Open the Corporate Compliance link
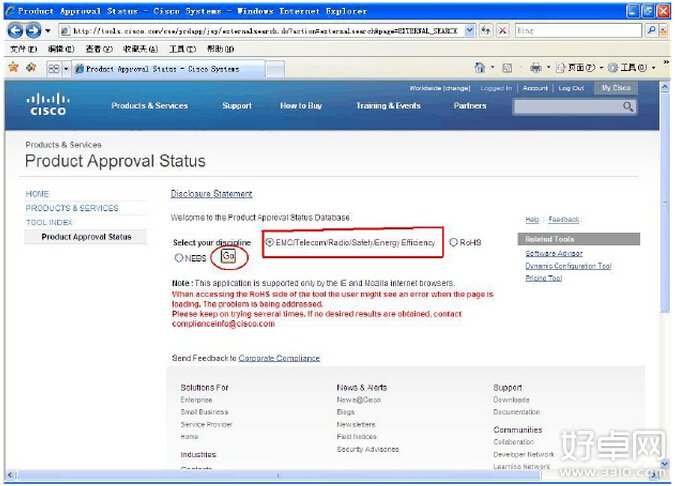The image size is (675, 486). coord(279,358)
